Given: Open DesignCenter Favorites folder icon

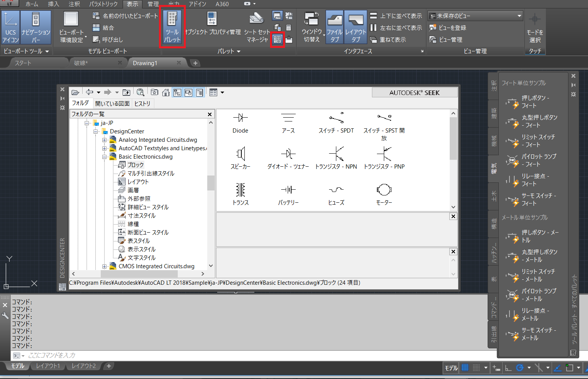Looking at the screenshot, I should 154,92.
